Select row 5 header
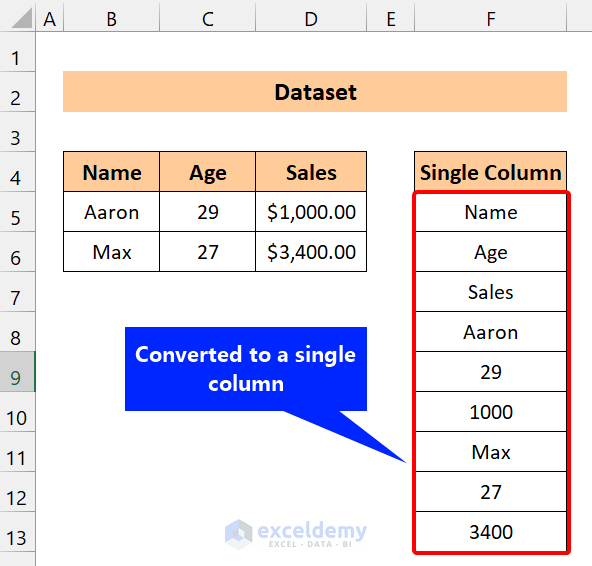The width and height of the screenshot is (592, 566). click(17, 212)
